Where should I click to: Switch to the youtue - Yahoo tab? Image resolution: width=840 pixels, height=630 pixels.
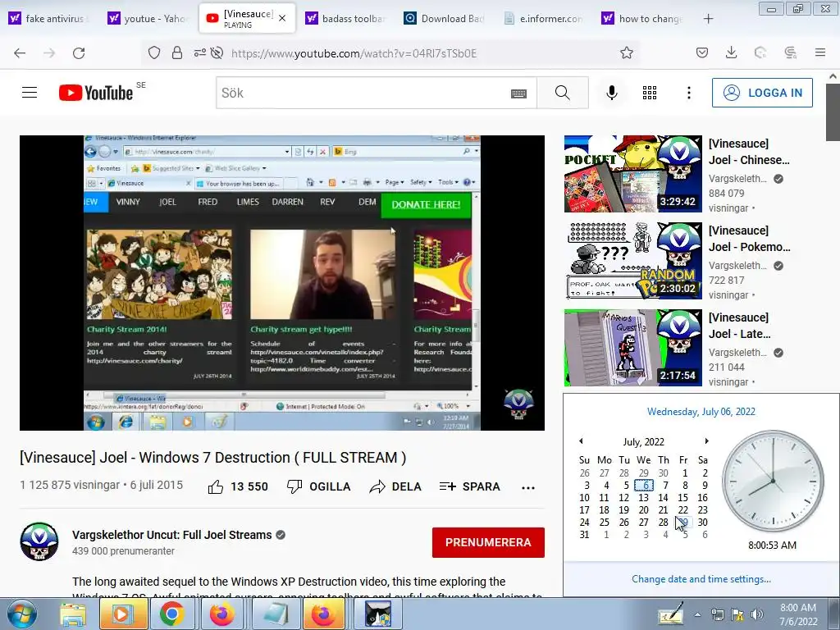point(148,18)
